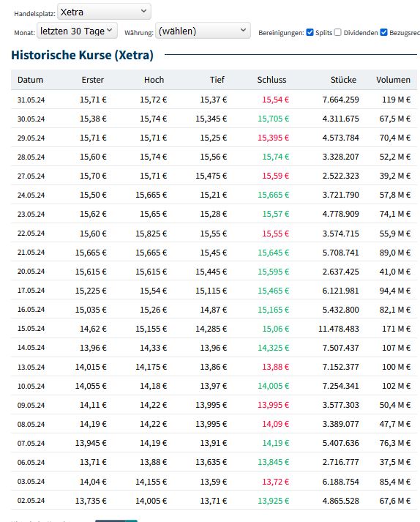Click Tief value 14,285 €
The image size is (420, 522).
(211, 329)
